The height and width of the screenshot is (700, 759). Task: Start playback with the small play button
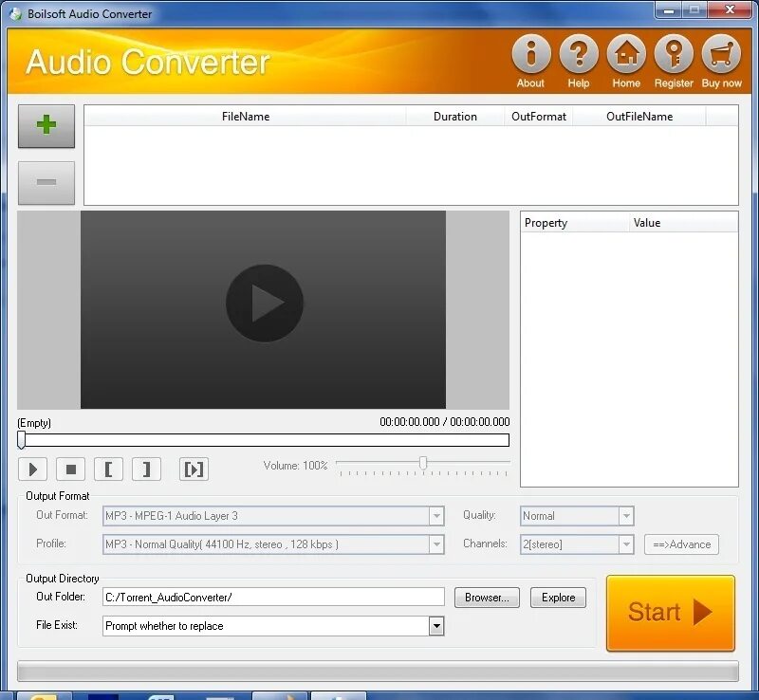click(x=32, y=470)
